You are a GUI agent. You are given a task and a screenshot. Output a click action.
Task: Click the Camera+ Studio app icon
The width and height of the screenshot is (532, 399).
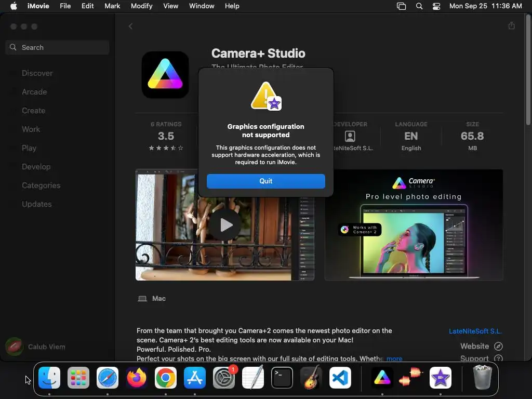tap(165, 75)
